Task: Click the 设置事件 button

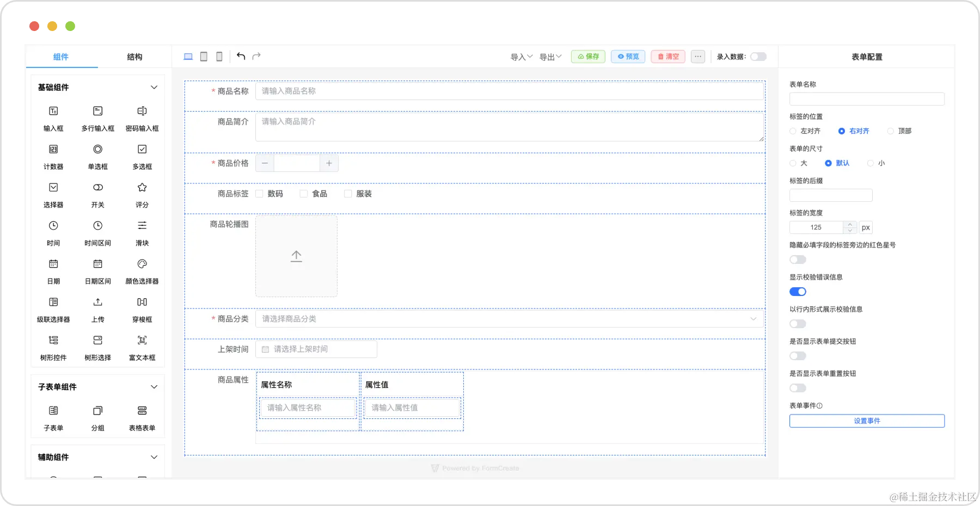Action: pyautogui.click(x=867, y=421)
